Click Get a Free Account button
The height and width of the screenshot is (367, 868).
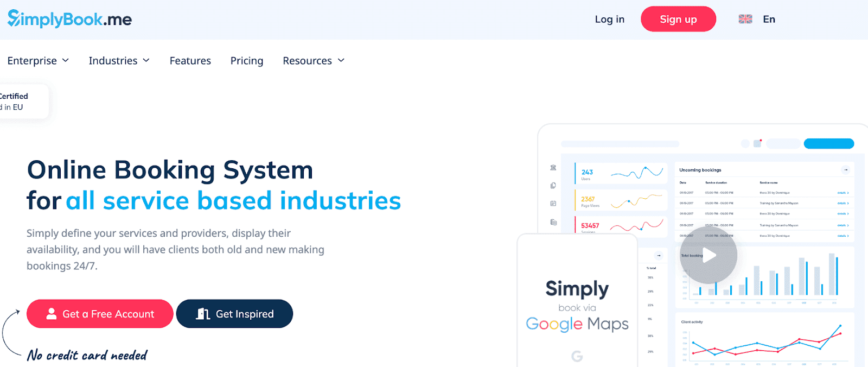coord(100,314)
